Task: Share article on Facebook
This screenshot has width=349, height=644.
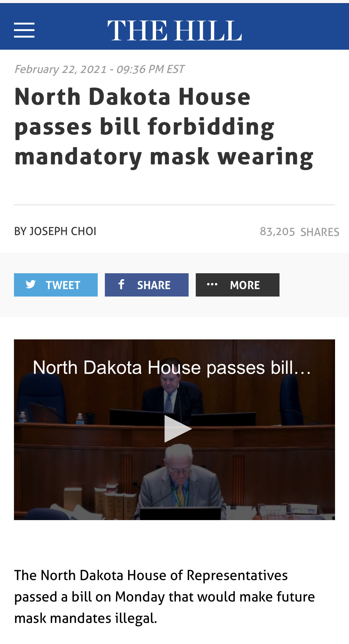Action: click(x=147, y=285)
